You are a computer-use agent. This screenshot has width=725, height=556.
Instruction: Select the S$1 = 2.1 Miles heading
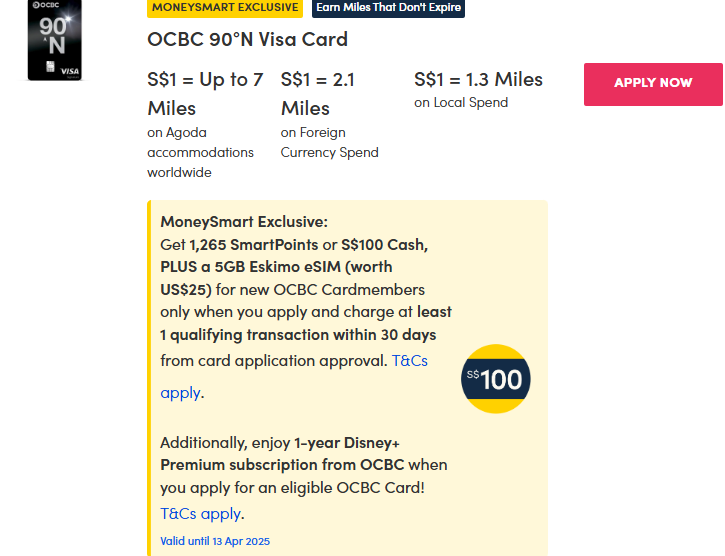click(318, 93)
